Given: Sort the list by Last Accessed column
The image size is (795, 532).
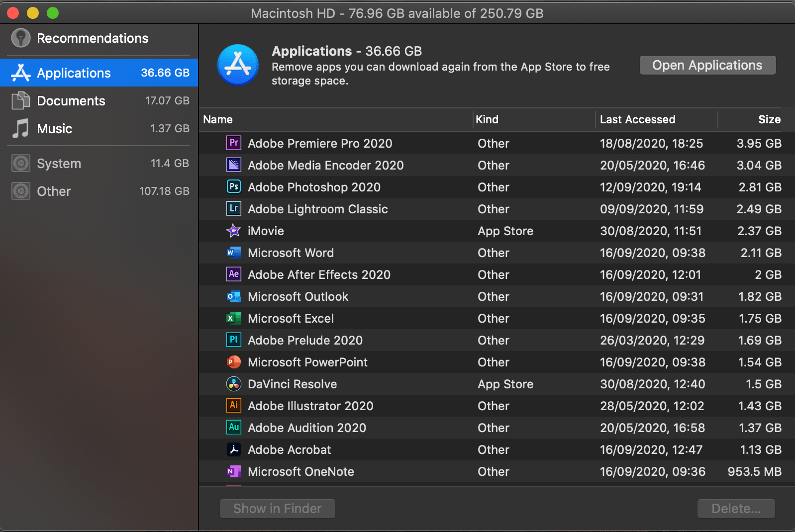Looking at the screenshot, I should [x=657, y=119].
